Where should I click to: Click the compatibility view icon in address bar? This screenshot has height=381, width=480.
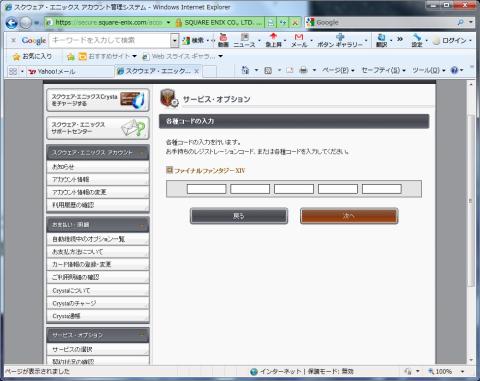[271, 23]
